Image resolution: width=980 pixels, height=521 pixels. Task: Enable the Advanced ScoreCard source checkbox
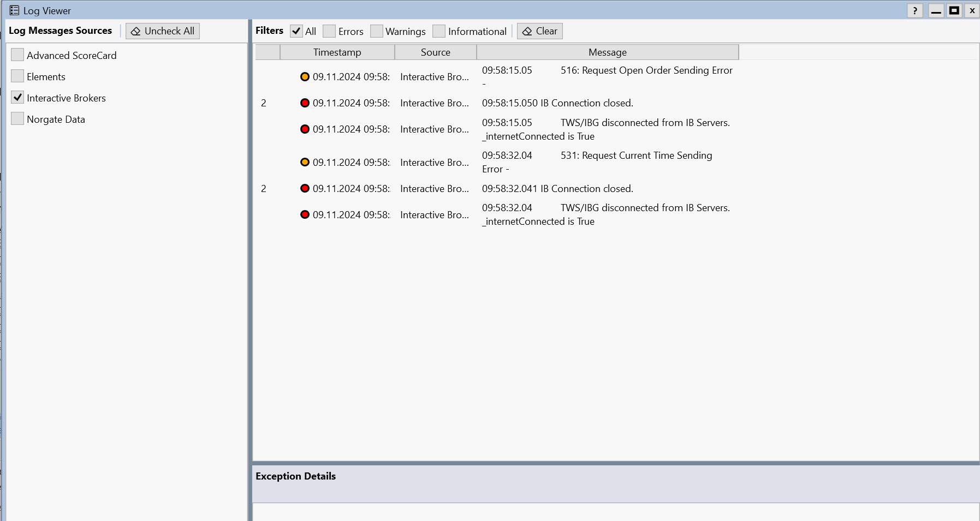coord(17,55)
